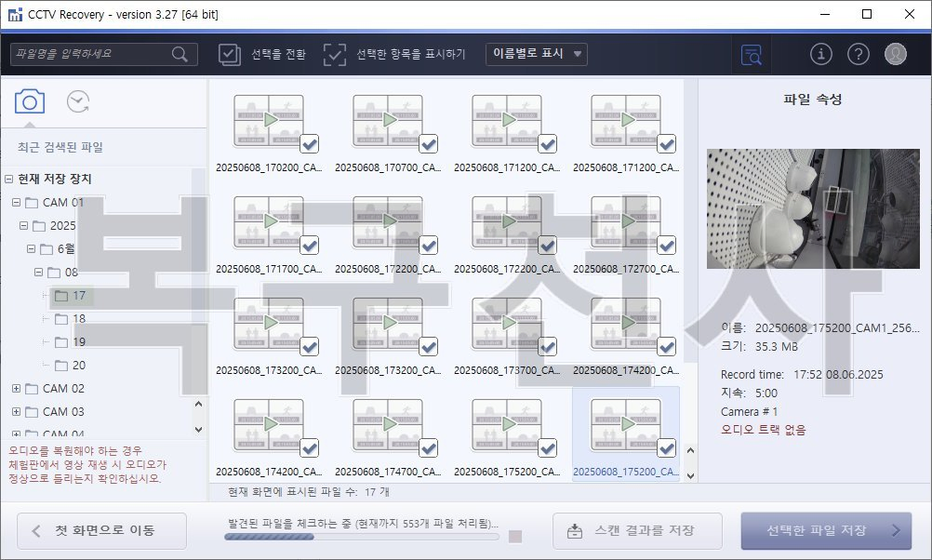The image size is (932, 560).
Task: Select hour folder 19 in tree
Action: (70, 341)
